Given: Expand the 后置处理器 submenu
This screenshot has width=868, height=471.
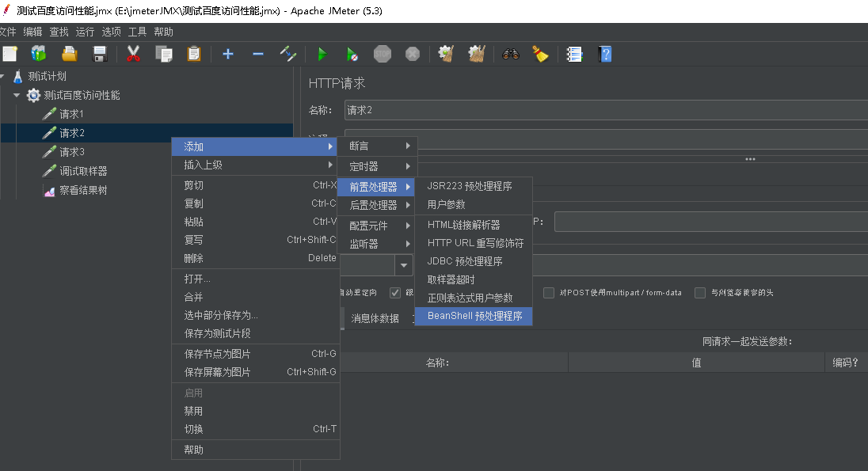Looking at the screenshot, I should coord(376,205).
